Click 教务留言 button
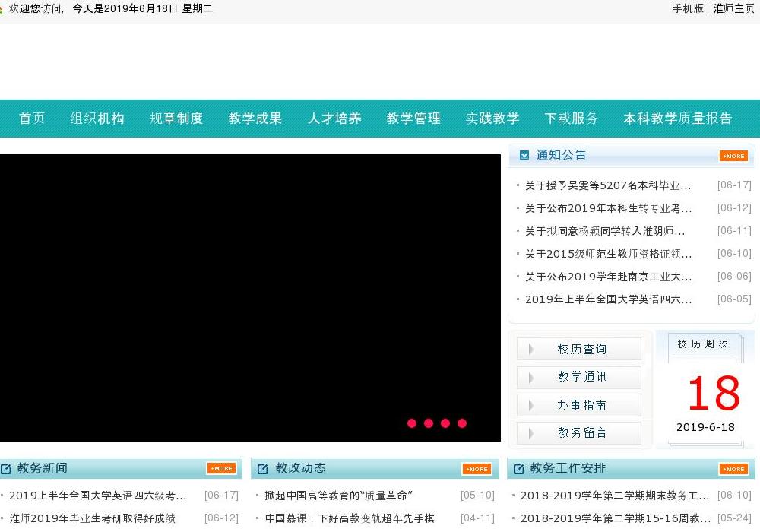Image resolution: width=760 pixels, height=532 pixels. (x=579, y=432)
